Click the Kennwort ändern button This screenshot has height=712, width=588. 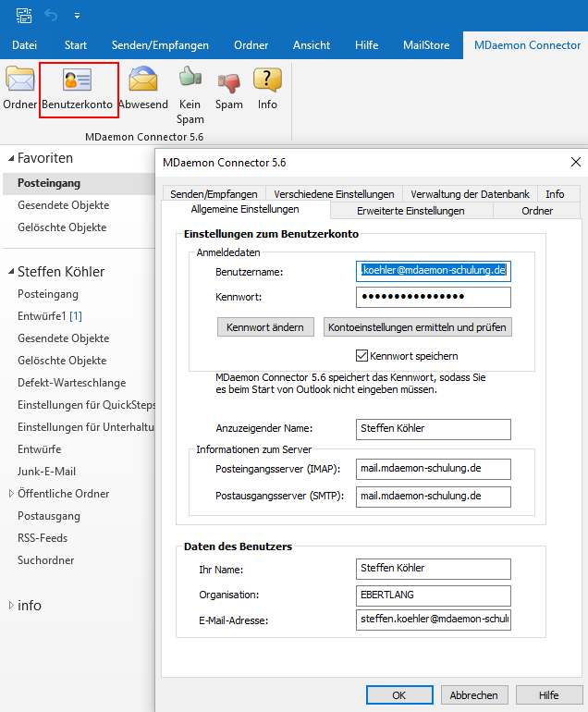click(265, 328)
